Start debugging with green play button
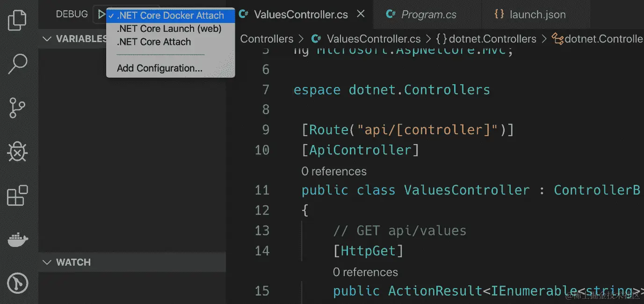The height and width of the screenshot is (304, 644). (x=101, y=14)
